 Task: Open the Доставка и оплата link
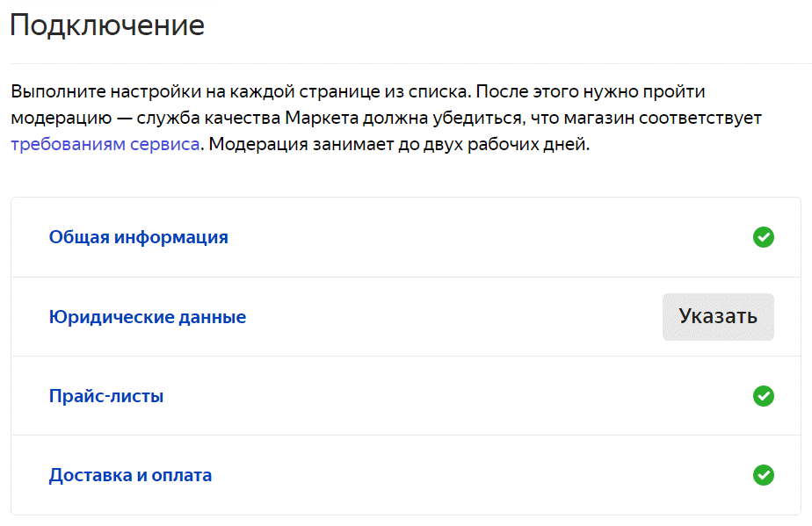coord(130,475)
